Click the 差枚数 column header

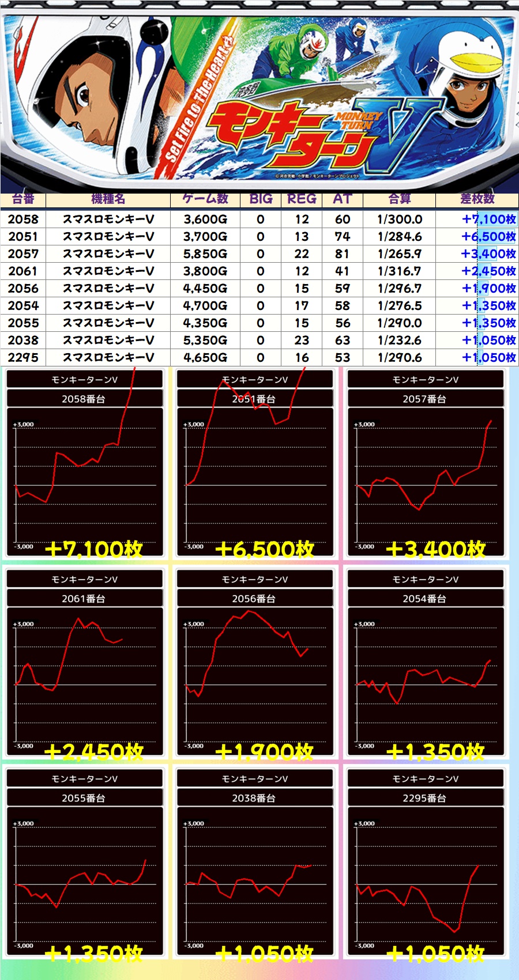[477, 199]
